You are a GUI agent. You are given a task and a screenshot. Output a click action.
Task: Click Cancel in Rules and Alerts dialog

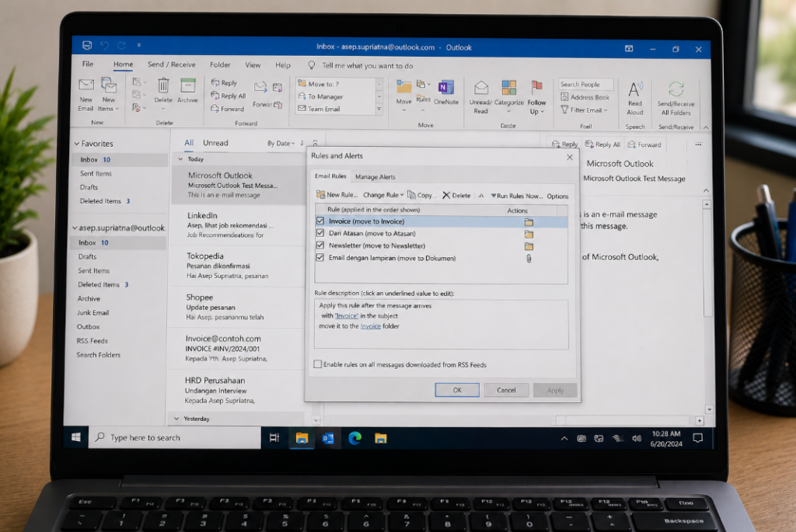click(x=506, y=390)
